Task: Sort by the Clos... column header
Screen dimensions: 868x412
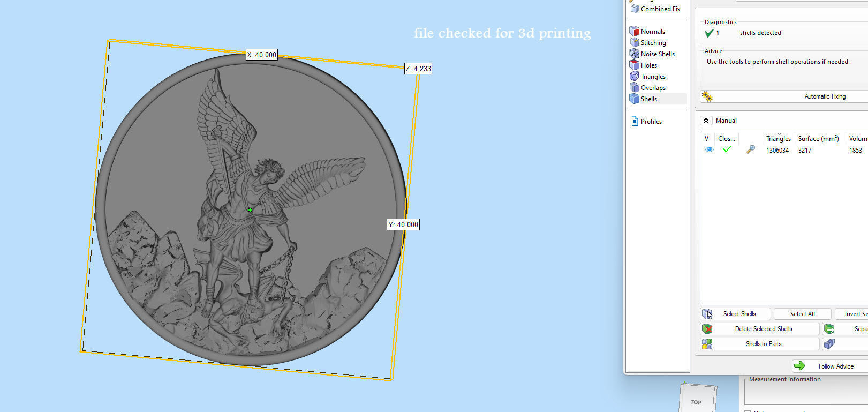Action: click(727, 138)
